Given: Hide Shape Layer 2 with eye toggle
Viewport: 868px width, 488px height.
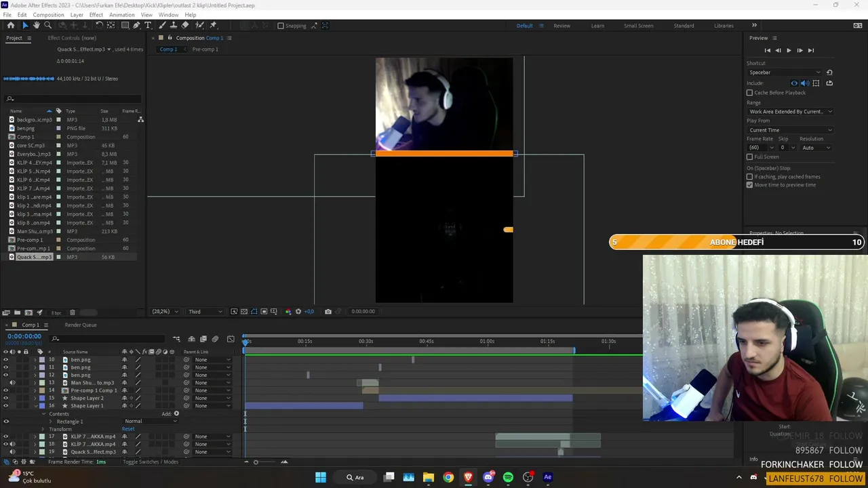Looking at the screenshot, I should (6, 398).
